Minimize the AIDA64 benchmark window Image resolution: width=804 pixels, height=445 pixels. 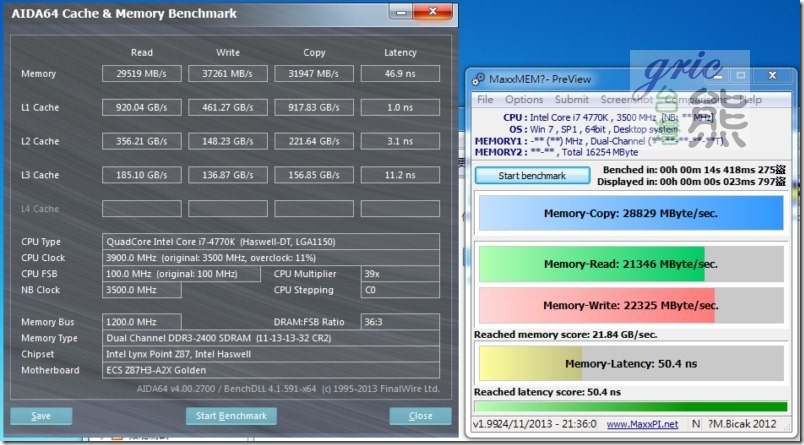pyautogui.click(x=400, y=12)
